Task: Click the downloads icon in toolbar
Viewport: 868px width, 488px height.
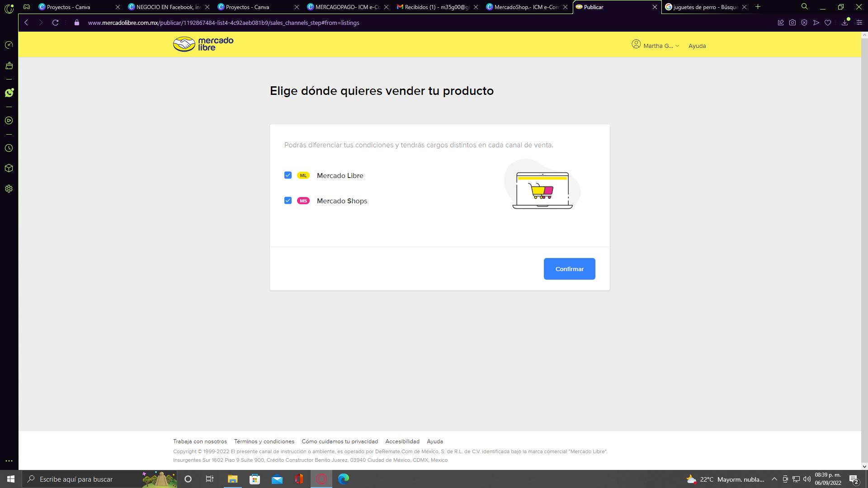Action: click(x=844, y=23)
